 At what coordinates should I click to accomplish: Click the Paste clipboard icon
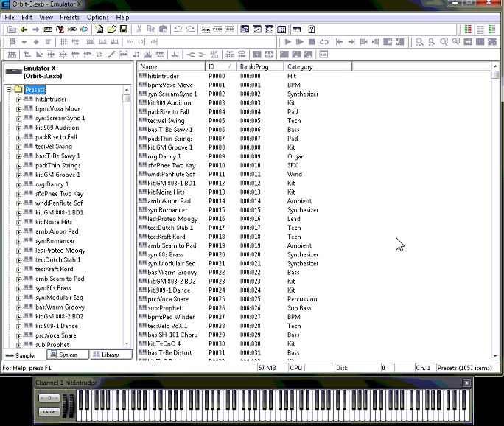coord(164,29)
